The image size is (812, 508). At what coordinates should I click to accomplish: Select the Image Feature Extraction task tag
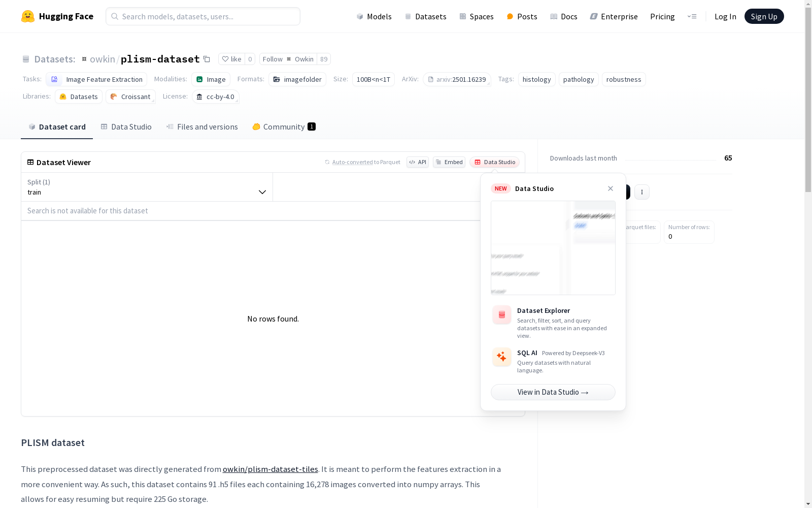click(x=96, y=79)
